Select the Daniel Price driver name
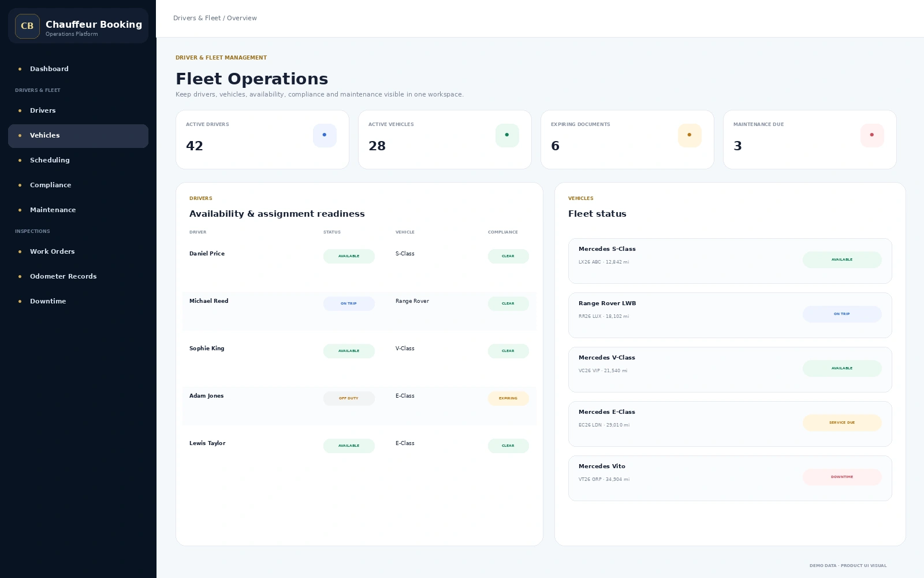924x578 pixels. pyautogui.click(x=207, y=254)
